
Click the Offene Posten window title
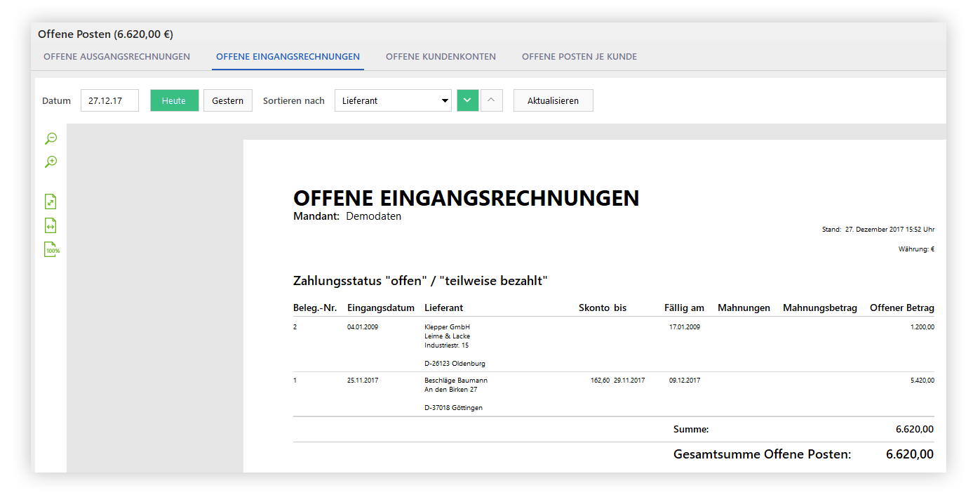pyautogui.click(x=105, y=34)
